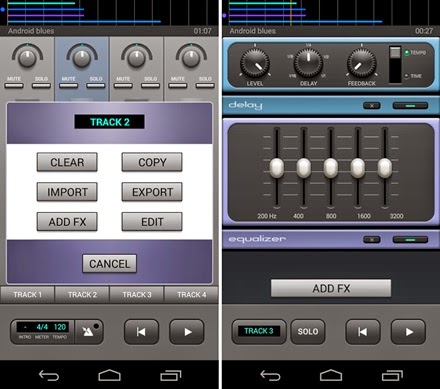Tap the Android home icon on the right screen
Screen dimensions: 440x389
331,375
